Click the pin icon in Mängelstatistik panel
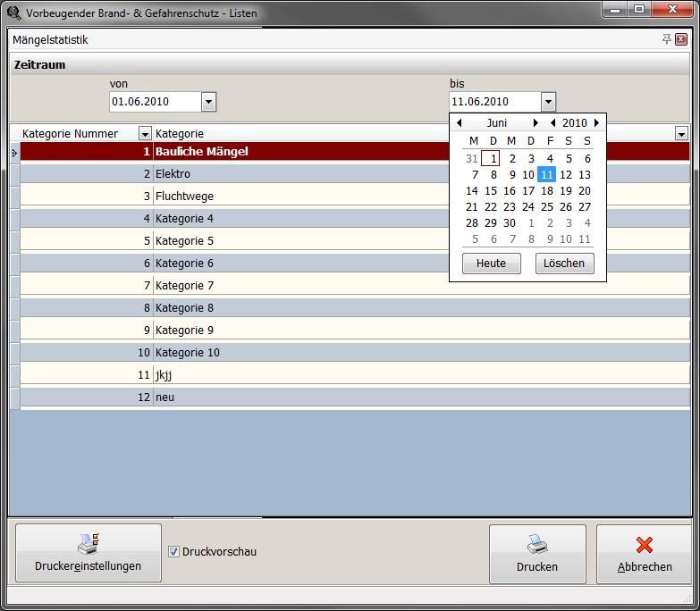The width and height of the screenshot is (700, 611). coord(666,39)
